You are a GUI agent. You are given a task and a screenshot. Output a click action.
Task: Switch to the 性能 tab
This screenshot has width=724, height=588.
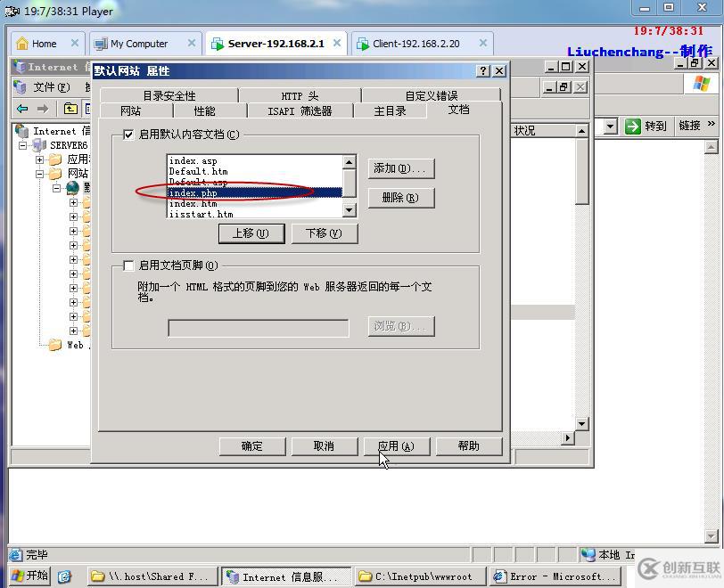click(204, 110)
